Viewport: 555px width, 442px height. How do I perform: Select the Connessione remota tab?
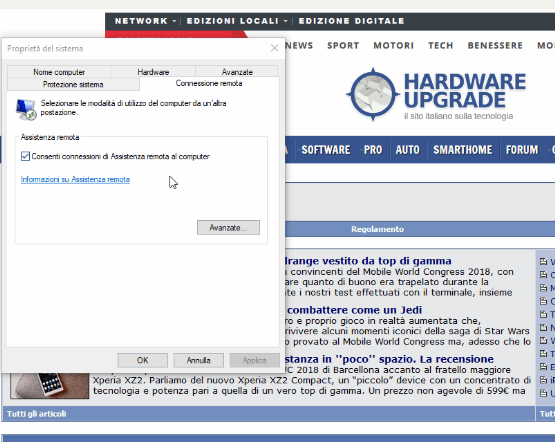209,84
